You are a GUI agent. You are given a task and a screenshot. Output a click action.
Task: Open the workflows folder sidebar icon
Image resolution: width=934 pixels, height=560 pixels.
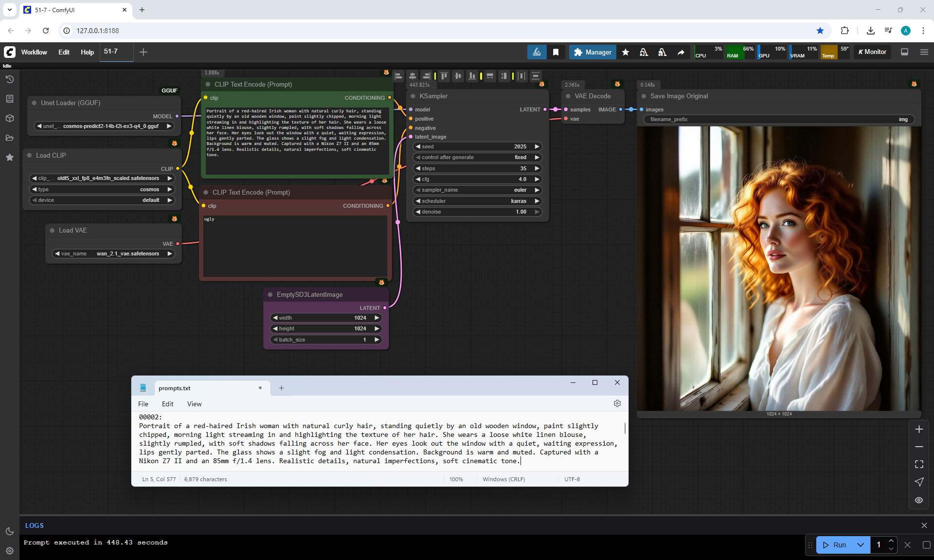[x=9, y=138]
